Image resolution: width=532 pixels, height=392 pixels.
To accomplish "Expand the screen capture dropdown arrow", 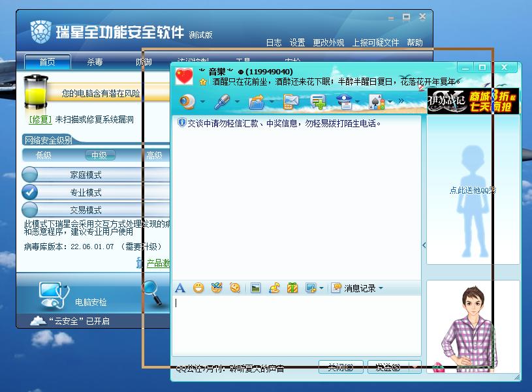I will point(321,288).
